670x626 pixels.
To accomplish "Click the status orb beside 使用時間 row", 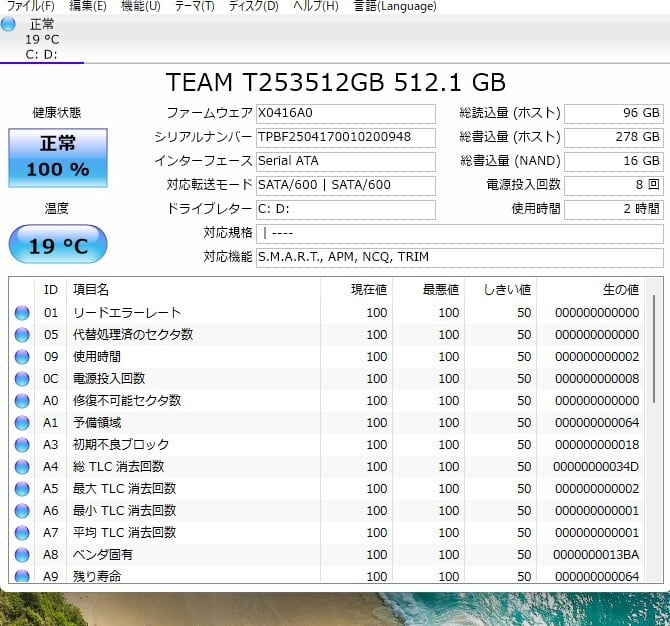I will point(22,357).
